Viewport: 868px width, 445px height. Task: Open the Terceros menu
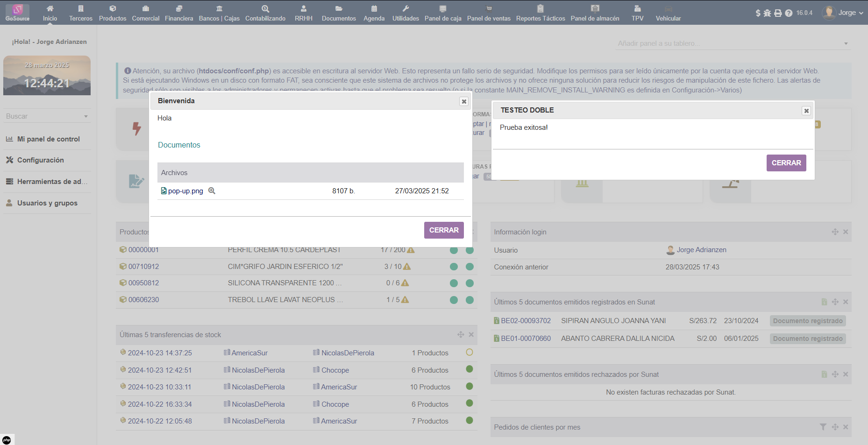[x=81, y=13]
